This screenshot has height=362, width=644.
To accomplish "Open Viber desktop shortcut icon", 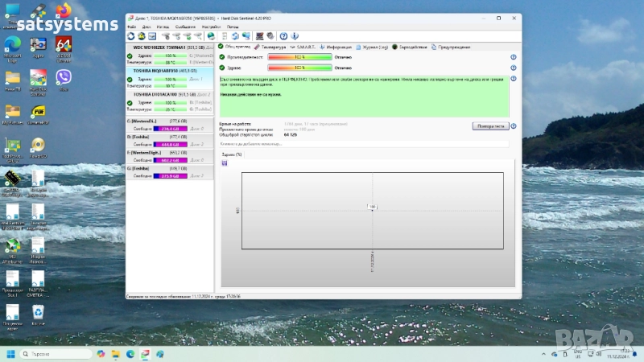I will click(x=63, y=77).
